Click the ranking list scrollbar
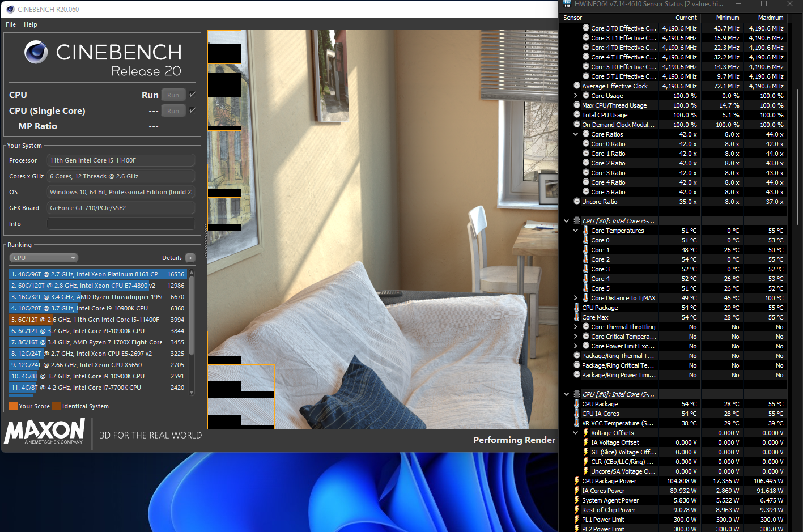 [192, 315]
